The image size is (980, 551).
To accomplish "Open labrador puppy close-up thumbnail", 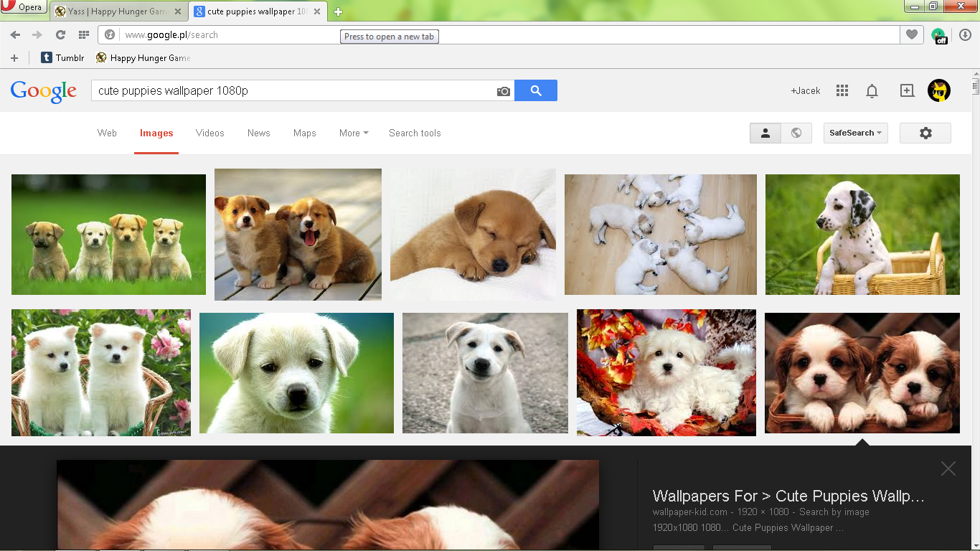I will point(296,373).
